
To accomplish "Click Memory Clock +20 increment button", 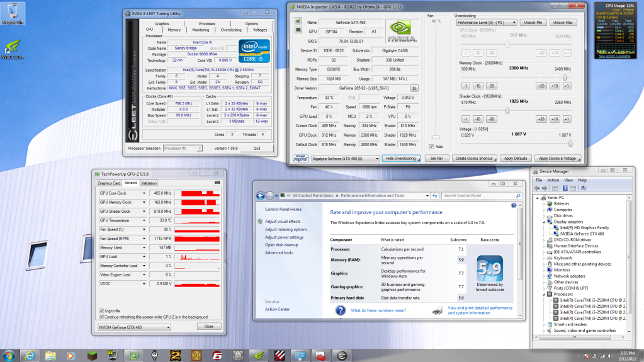I will tap(541, 86).
